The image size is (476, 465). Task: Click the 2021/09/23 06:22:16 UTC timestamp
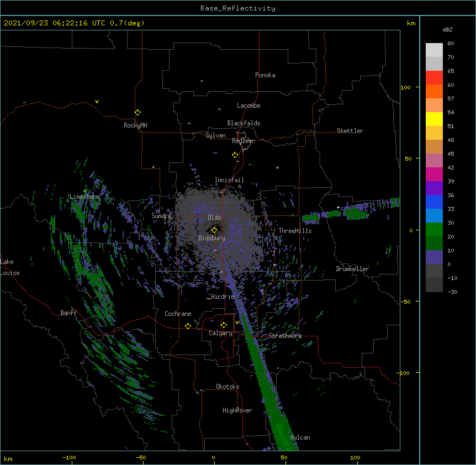click(x=55, y=23)
